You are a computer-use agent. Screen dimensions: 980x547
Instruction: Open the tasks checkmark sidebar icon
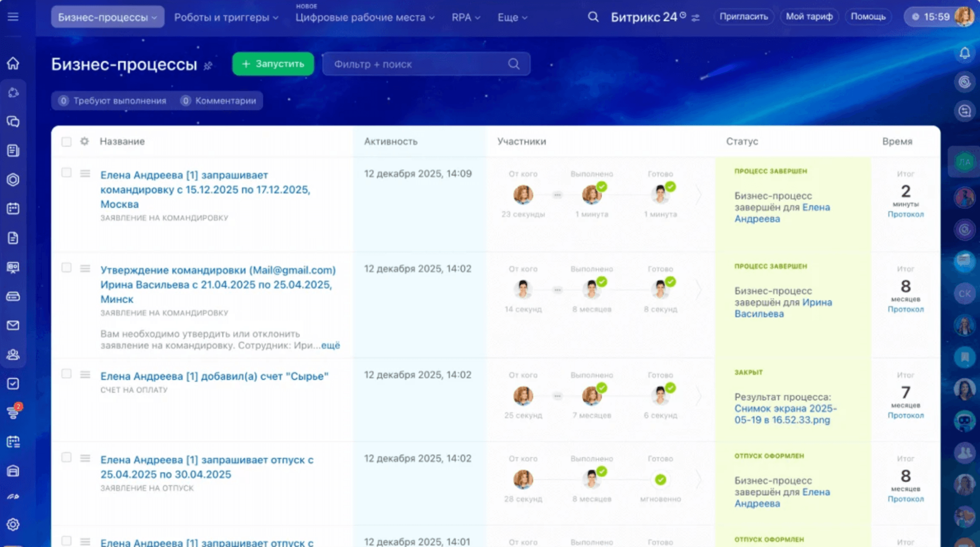pyautogui.click(x=13, y=384)
